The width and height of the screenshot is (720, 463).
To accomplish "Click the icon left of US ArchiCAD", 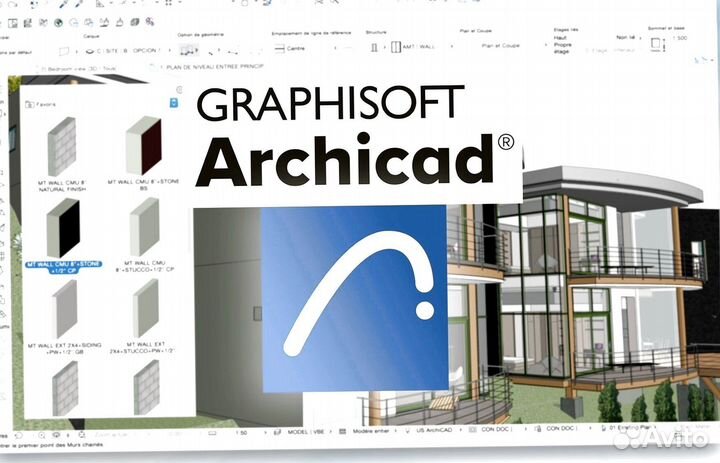I will pyautogui.click(x=408, y=431).
